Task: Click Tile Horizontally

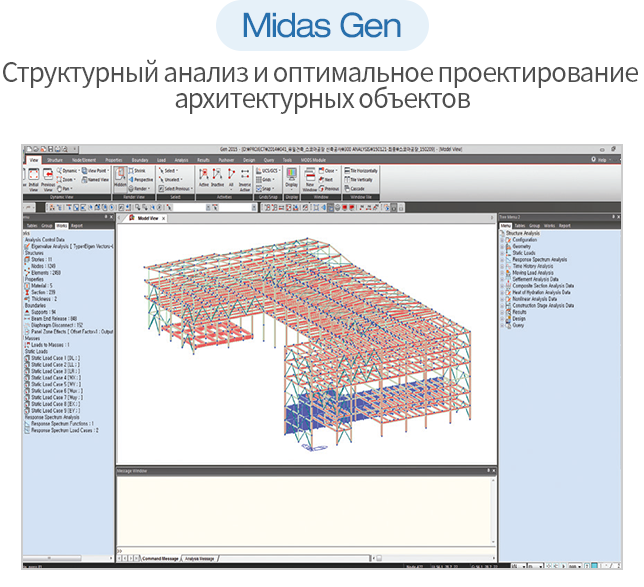Action: click(x=361, y=170)
